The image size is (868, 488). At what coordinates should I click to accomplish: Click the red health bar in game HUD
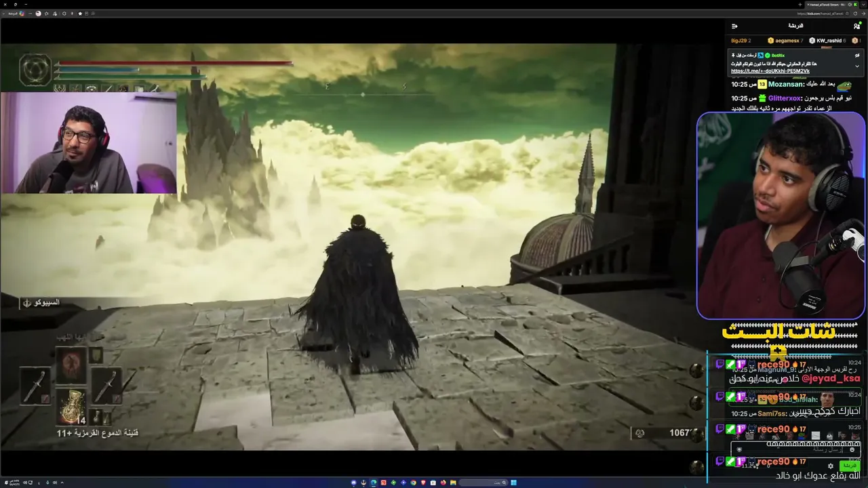pos(174,63)
